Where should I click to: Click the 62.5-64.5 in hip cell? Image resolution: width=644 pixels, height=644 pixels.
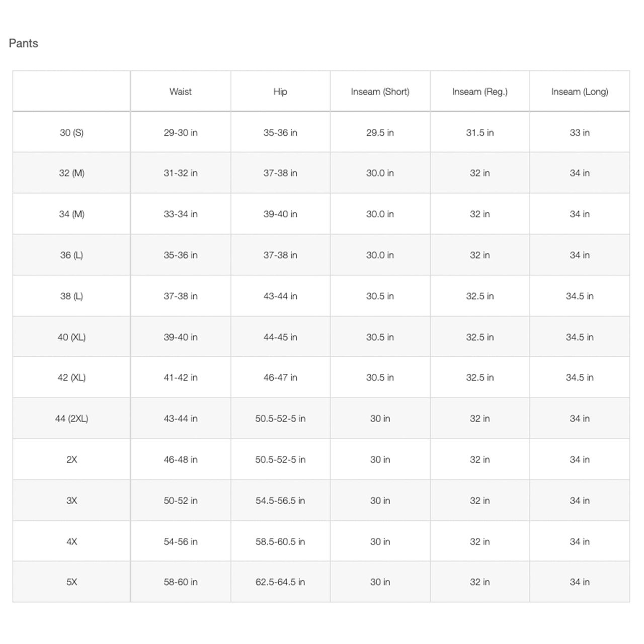pos(280,582)
